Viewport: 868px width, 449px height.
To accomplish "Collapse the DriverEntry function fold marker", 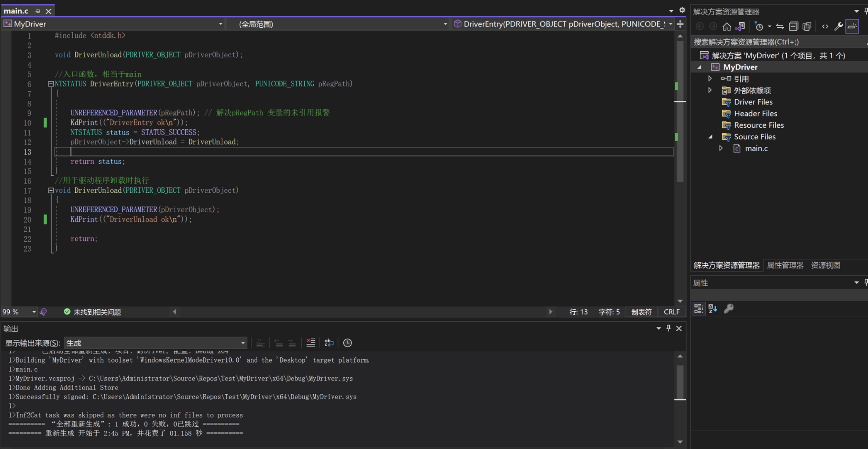I will tap(51, 84).
